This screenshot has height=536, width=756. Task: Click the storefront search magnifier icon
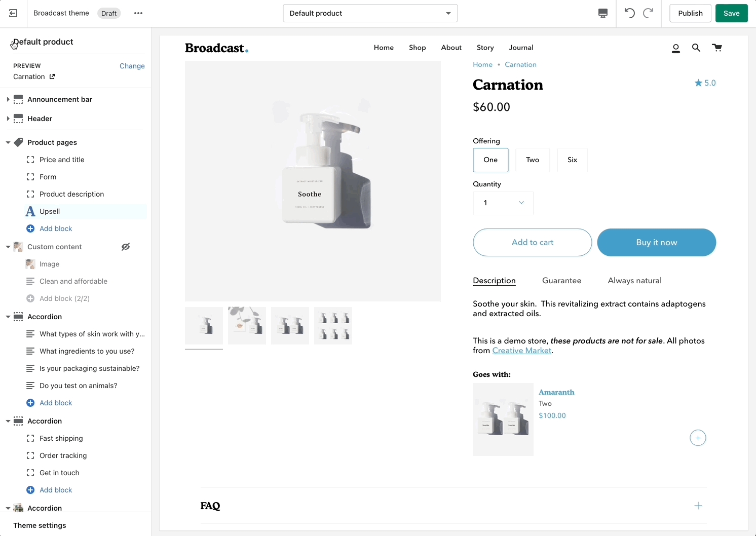coord(696,48)
